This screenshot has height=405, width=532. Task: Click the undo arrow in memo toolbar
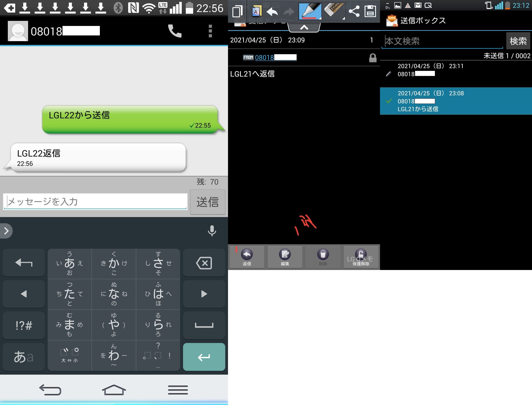(272, 11)
